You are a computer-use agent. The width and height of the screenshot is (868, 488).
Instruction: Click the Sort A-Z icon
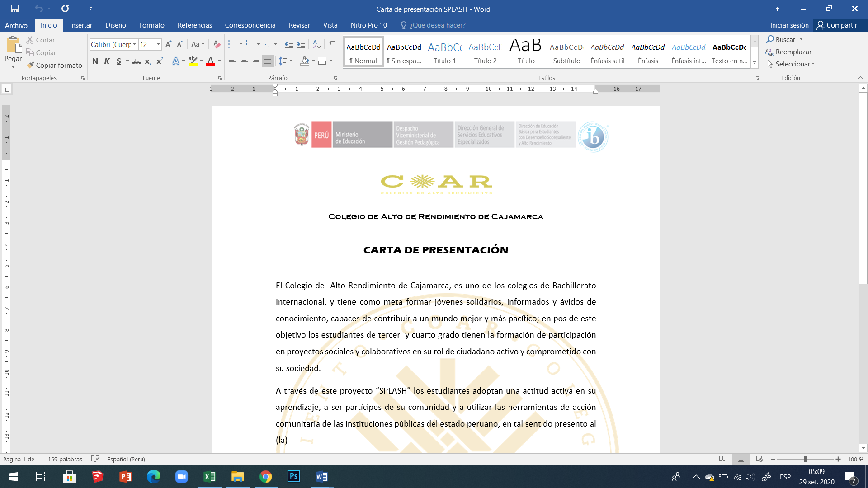pos(316,44)
